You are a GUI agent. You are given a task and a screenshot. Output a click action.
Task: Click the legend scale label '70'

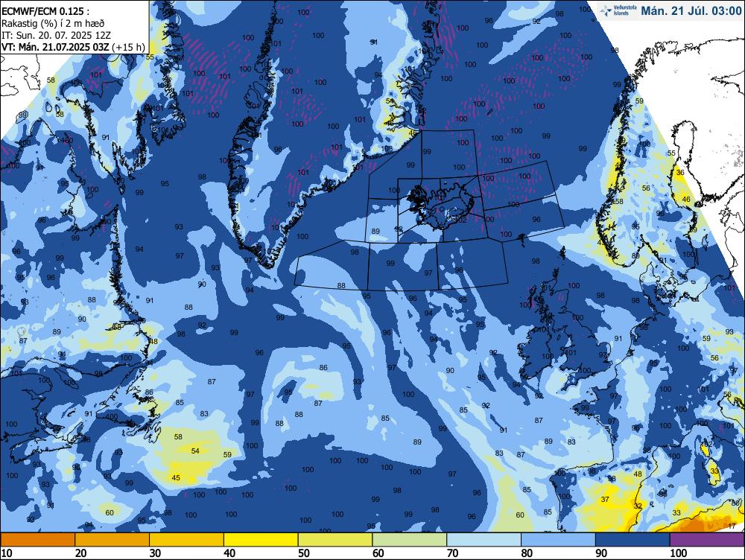click(453, 553)
